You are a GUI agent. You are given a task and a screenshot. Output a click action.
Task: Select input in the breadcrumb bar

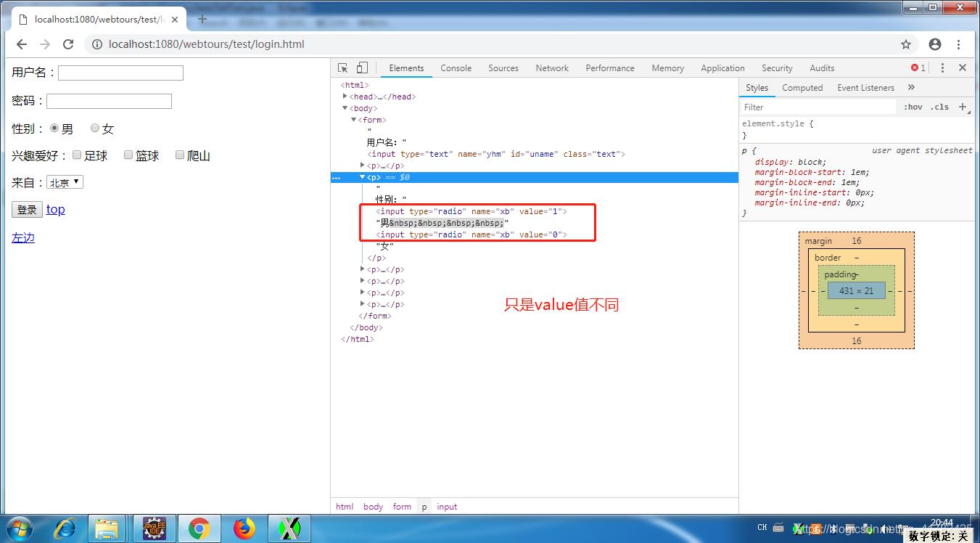pyautogui.click(x=447, y=507)
